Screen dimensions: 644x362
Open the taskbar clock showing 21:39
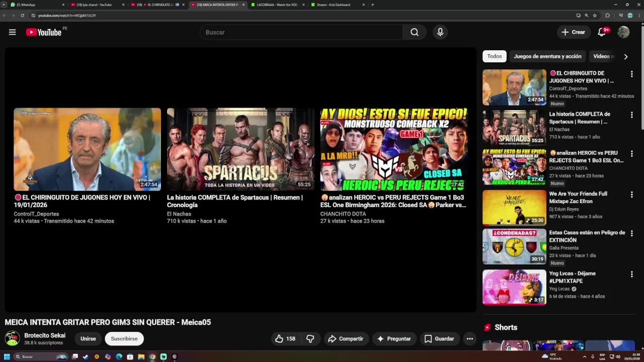[x=632, y=356]
